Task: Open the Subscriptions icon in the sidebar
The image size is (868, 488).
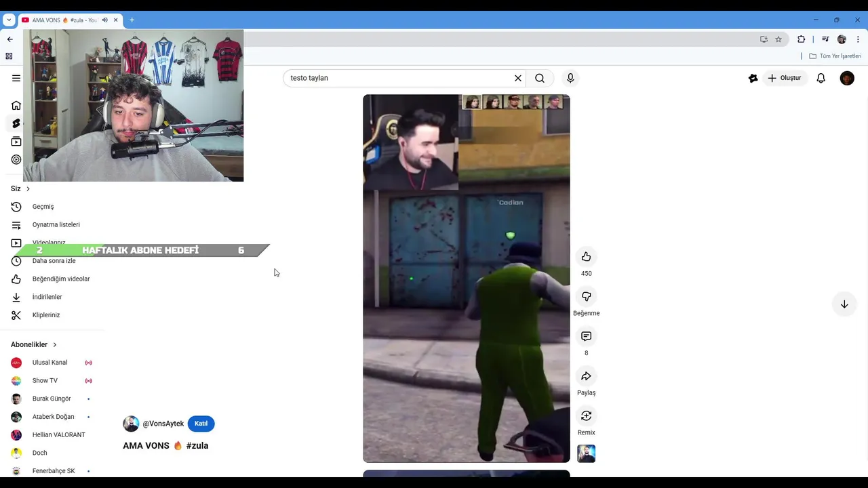Action: click(x=16, y=142)
